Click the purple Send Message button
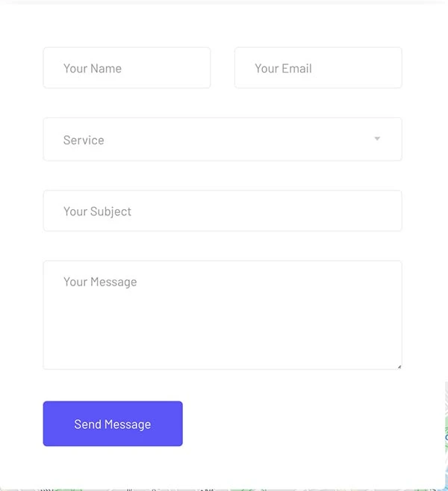The height and width of the screenshot is (491, 448). tap(113, 424)
